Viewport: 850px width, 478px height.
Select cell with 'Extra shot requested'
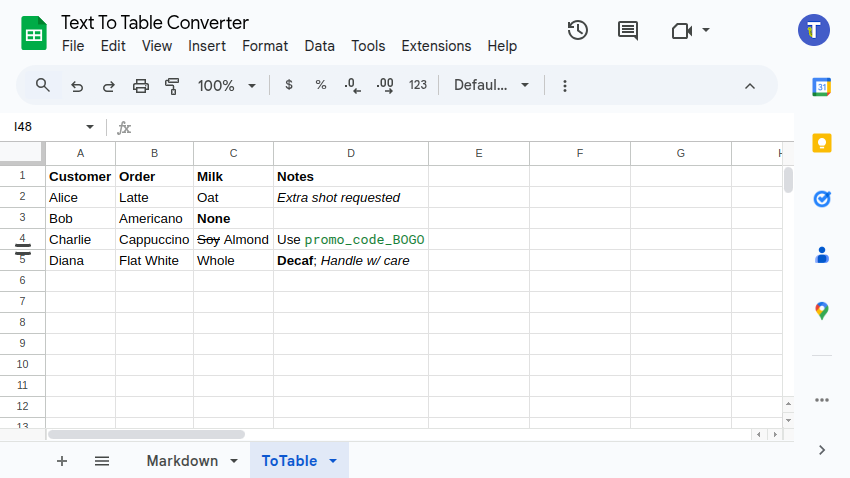[351, 197]
